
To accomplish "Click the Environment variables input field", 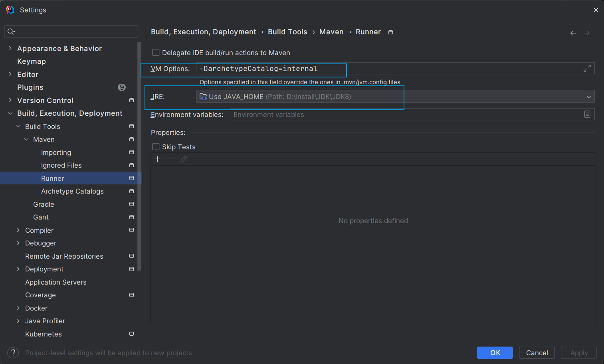I will 412,114.
